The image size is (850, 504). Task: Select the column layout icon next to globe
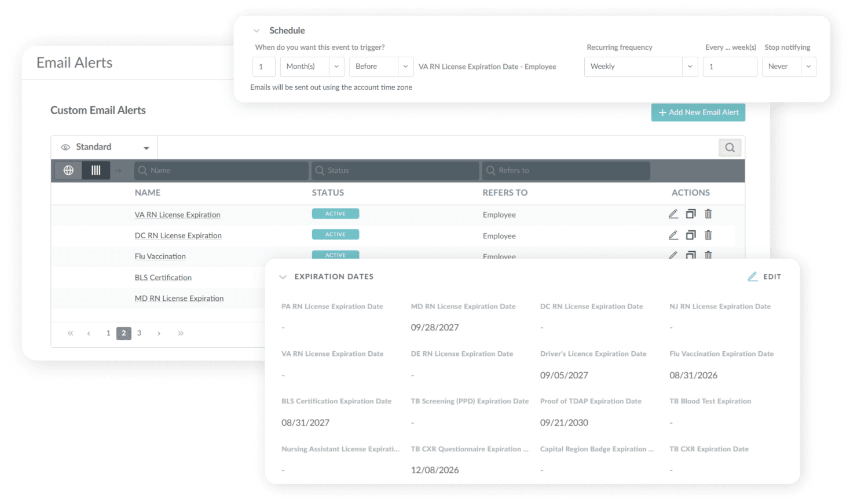(x=96, y=170)
